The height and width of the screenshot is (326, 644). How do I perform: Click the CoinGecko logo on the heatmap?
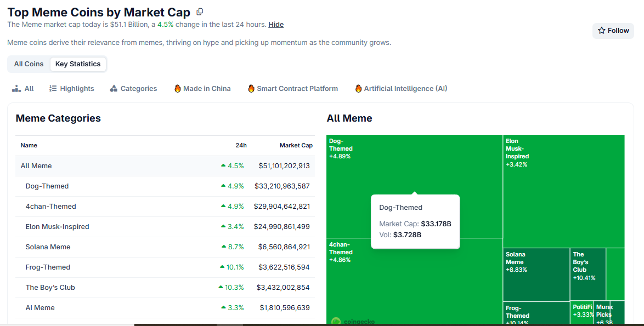click(x=354, y=321)
